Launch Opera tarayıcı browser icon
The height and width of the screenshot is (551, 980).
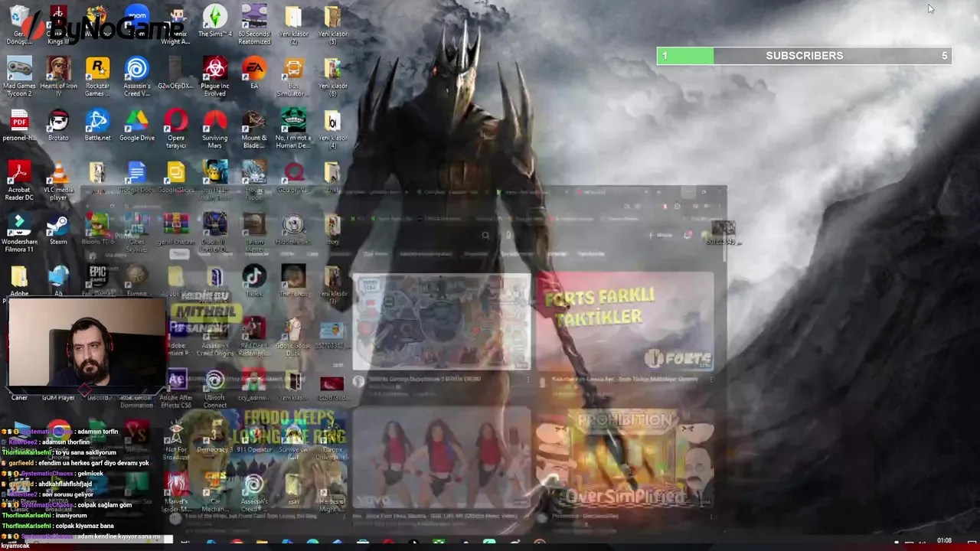click(176, 129)
